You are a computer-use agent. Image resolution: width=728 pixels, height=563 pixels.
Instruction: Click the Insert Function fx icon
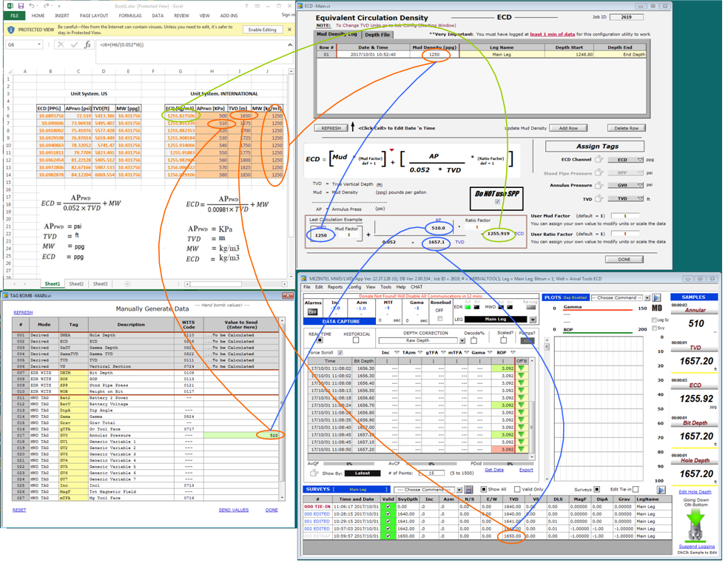point(87,44)
